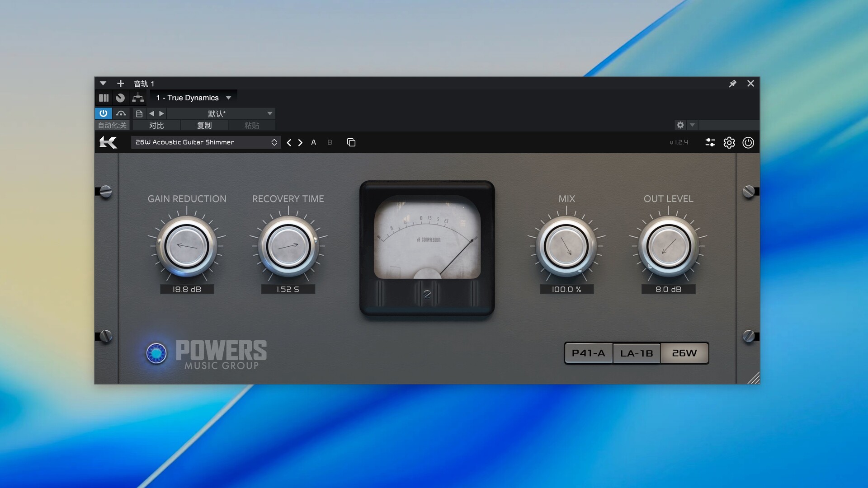868x488 pixels.
Task: Open the plugin settings gear
Action: [729, 143]
